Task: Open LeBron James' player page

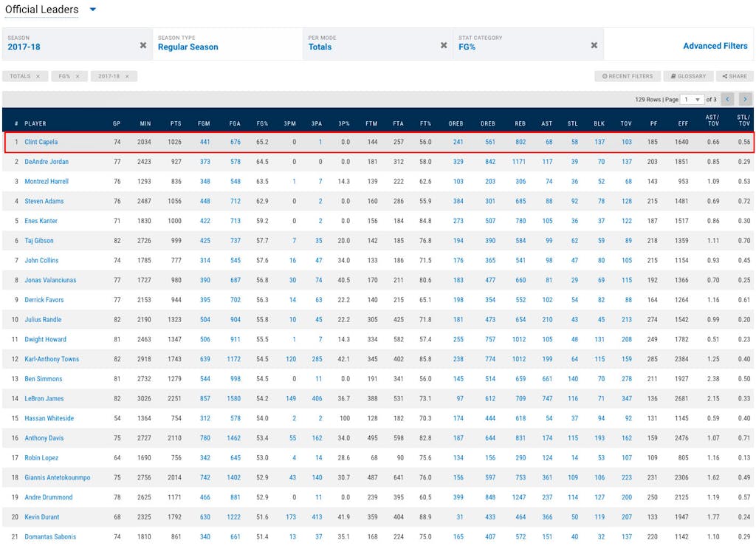Action: (44, 399)
